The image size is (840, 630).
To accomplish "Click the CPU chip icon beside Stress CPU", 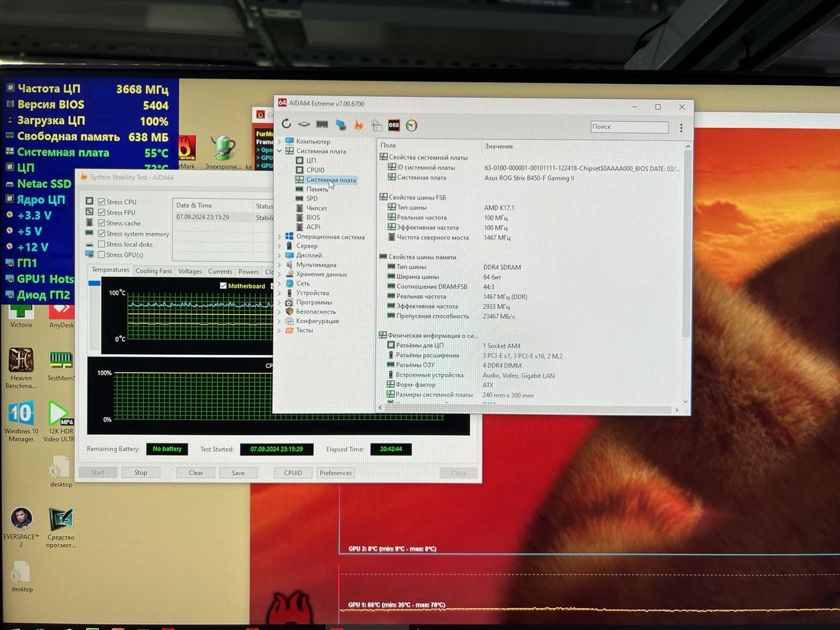I will click(x=89, y=201).
